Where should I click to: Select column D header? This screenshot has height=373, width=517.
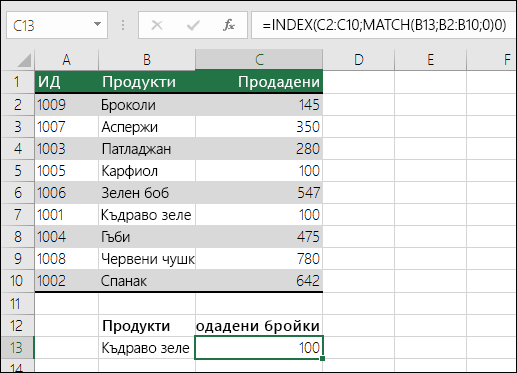[x=358, y=60]
